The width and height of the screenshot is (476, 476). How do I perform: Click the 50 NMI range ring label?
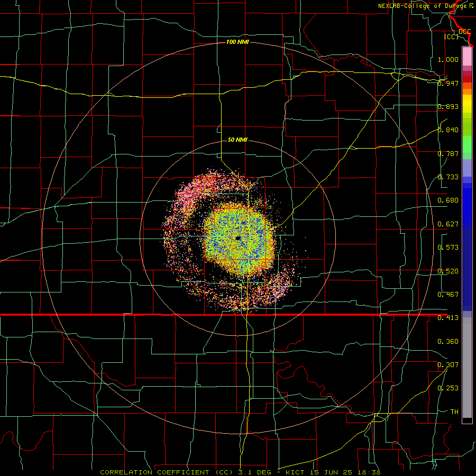click(x=237, y=140)
